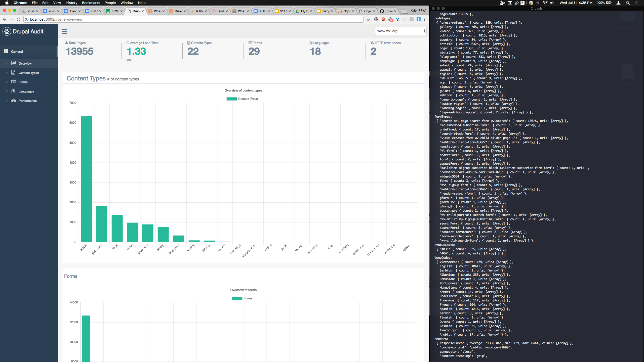
Task: Go to Languages sidebar link
Action: tap(26, 92)
